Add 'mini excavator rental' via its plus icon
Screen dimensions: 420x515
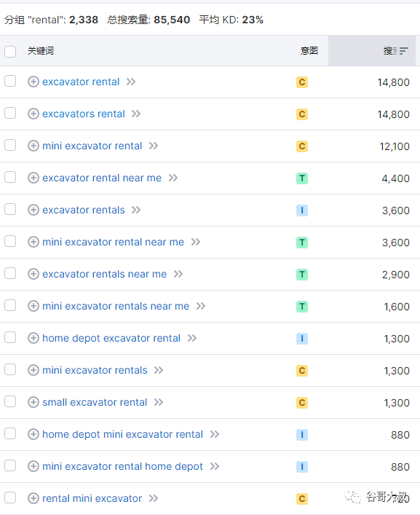pos(33,146)
